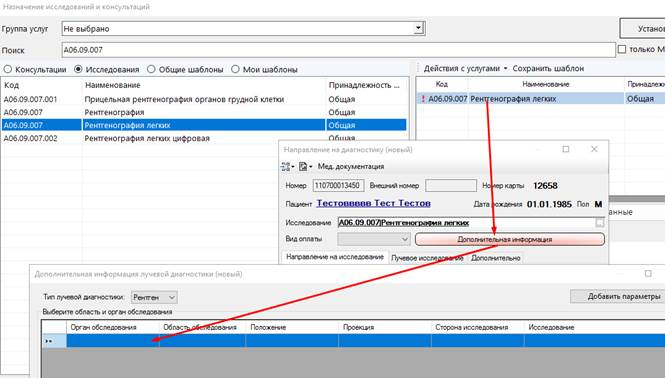665x378 pixels.
Task: Open the Действия с услугами menu
Action: 465,68
